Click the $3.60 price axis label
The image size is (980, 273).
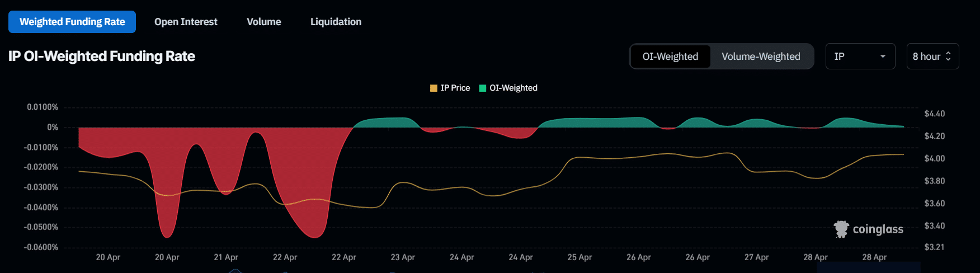[935, 203]
